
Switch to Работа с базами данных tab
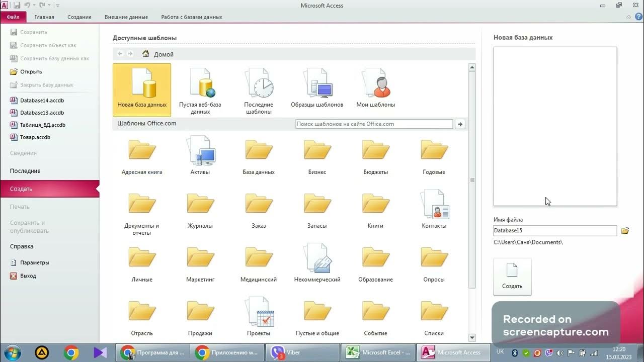[192, 17]
